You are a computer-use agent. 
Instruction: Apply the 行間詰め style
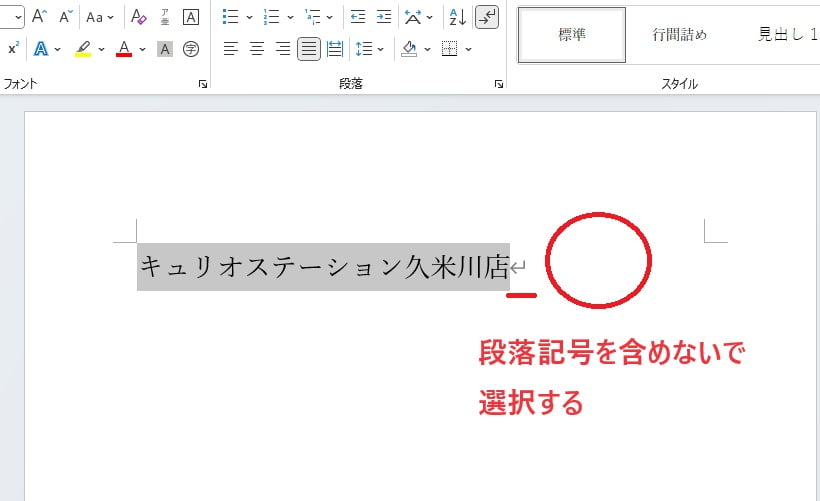(x=679, y=35)
